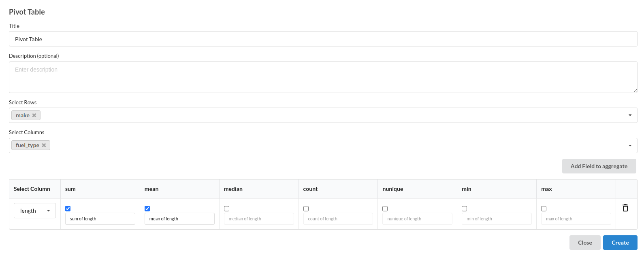Click the Add Field to aggregate button
Image resolution: width=644 pixels, height=262 pixels.
(x=599, y=166)
